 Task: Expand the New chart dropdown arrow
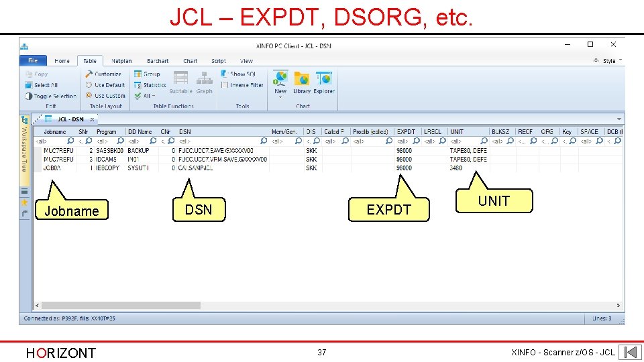coord(280,97)
